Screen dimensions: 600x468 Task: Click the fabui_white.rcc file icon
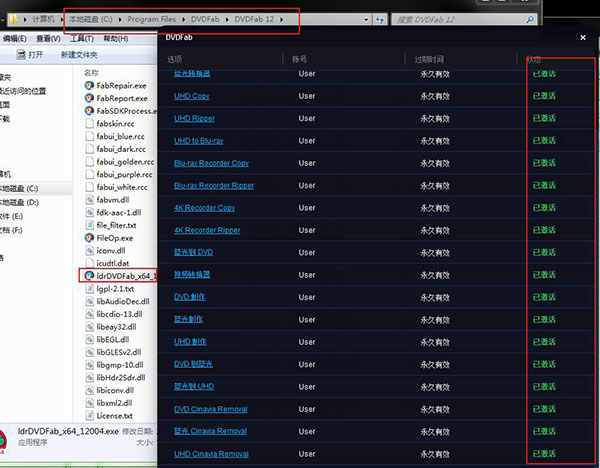(x=90, y=187)
